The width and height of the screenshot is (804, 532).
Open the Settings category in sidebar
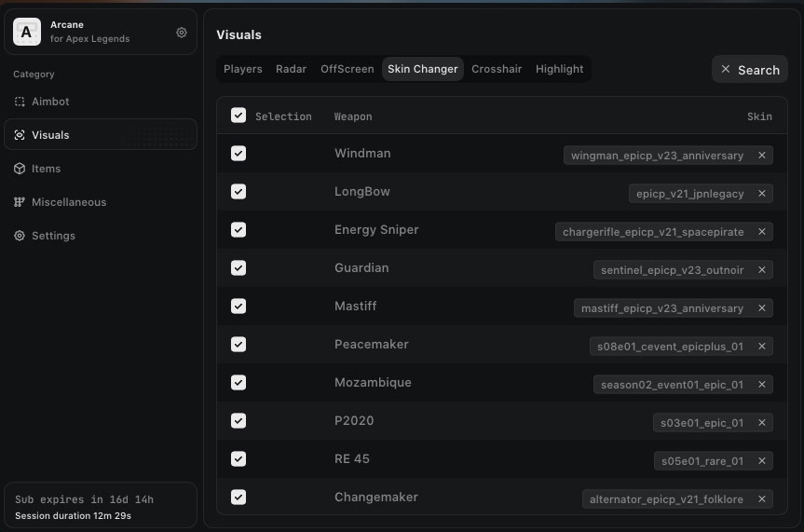(x=53, y=236)
